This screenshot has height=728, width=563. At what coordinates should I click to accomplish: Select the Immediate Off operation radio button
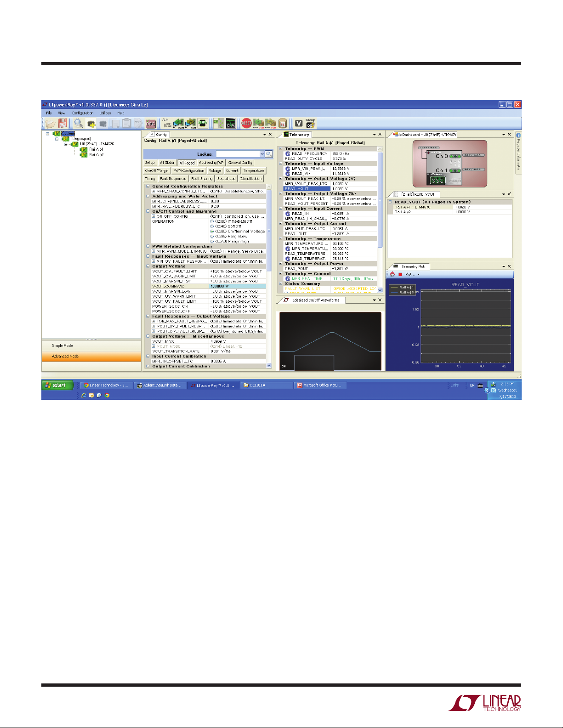[212, 221]
